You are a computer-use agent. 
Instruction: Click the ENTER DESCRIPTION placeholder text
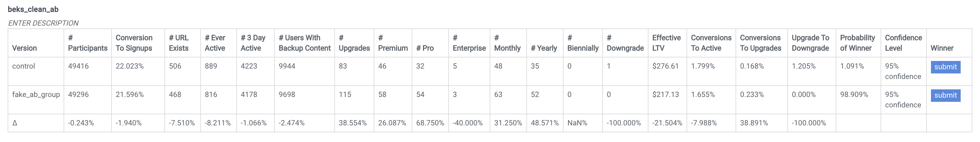(44, 23)
